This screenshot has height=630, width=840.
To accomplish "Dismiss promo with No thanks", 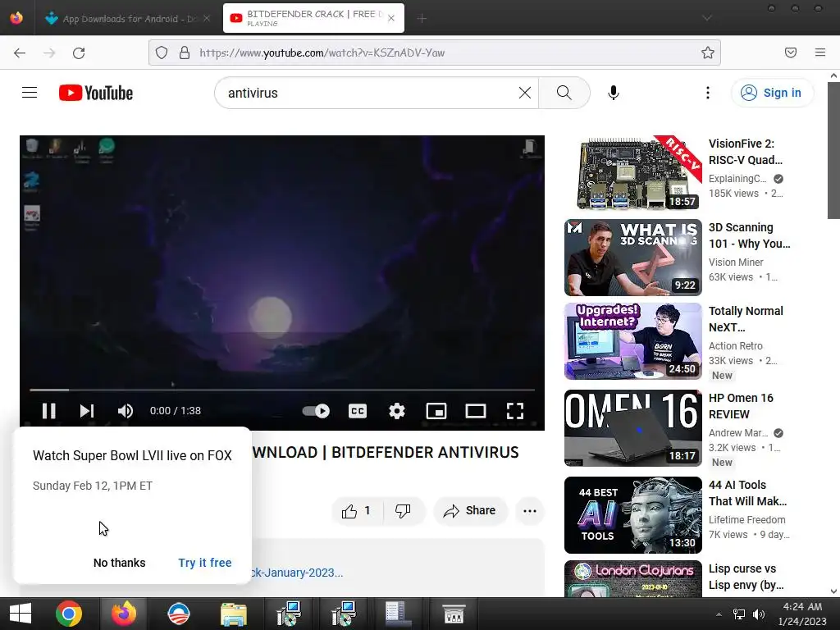I will [x=120, y=563].
